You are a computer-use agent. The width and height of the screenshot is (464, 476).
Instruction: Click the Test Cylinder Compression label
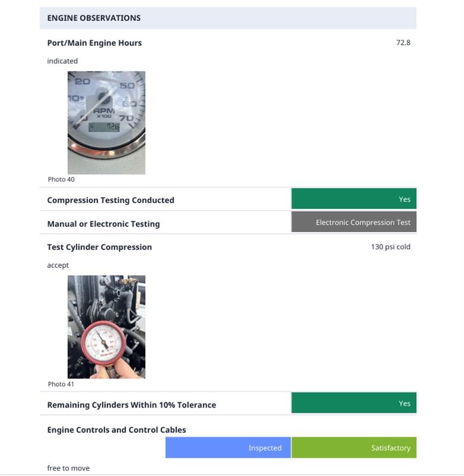click(x=99, y=247)
